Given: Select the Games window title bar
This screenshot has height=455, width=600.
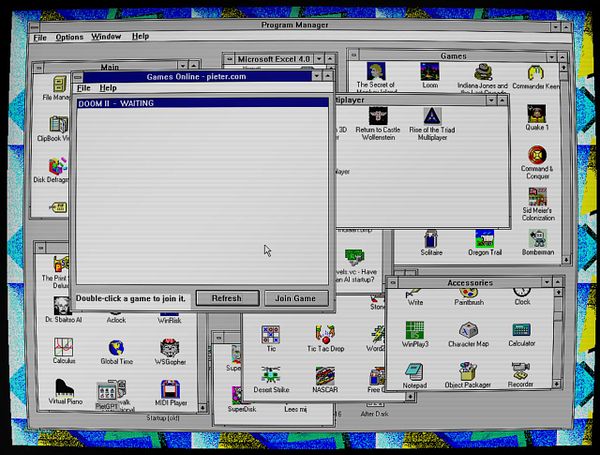Looking at the screenshot, I should point(453,56).
